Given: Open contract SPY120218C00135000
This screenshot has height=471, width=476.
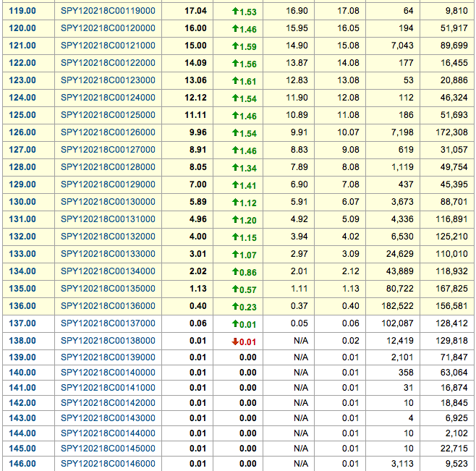Looking at the screenshot, I should tap(108, 288).
